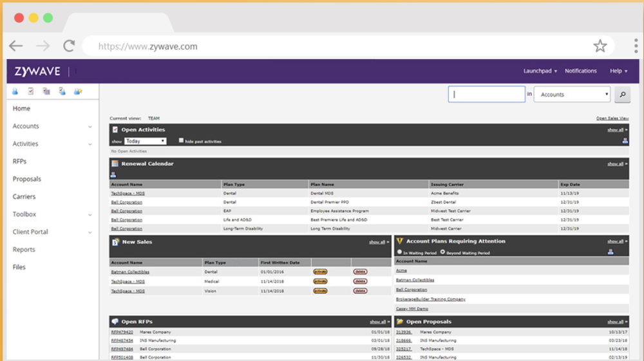Click the search magnifier button
Image resolution: width=644 pixels, height=361 pixels.
pyautogui.click(x=622, y=95)
